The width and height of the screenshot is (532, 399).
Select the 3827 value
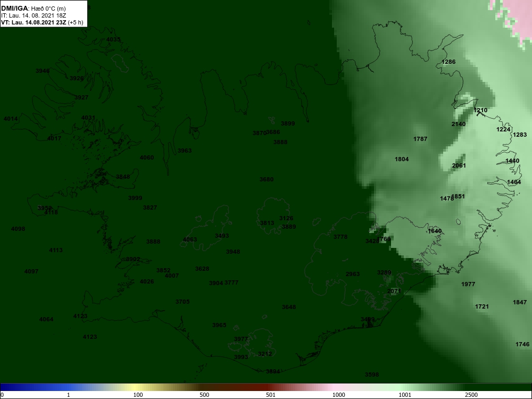tap(150, 207)
